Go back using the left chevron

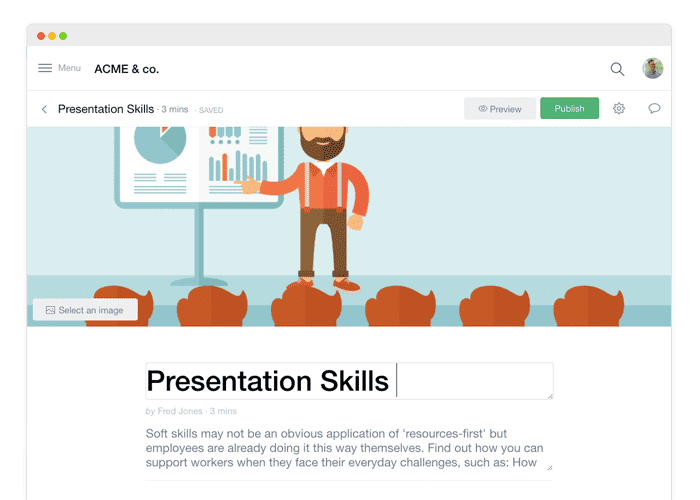(x=44, y=109)
